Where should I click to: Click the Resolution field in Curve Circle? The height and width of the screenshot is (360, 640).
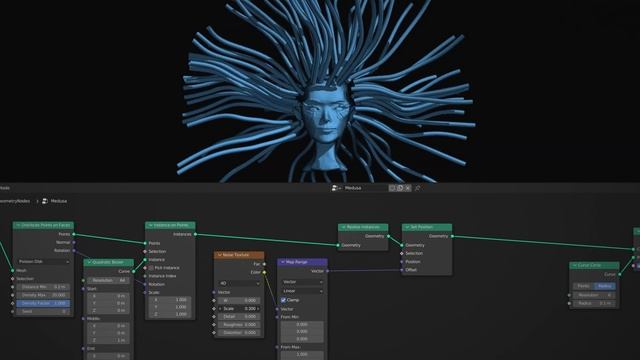click(594, 295)
